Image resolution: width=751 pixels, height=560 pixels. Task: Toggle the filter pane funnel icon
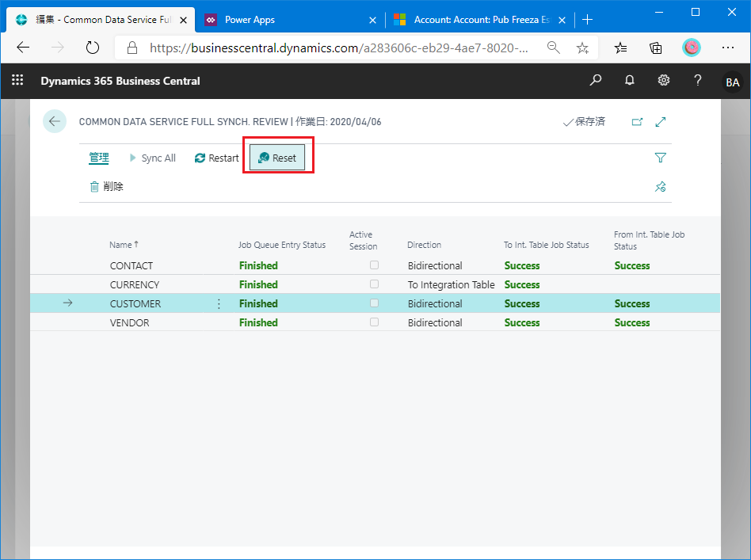(661, 158)
